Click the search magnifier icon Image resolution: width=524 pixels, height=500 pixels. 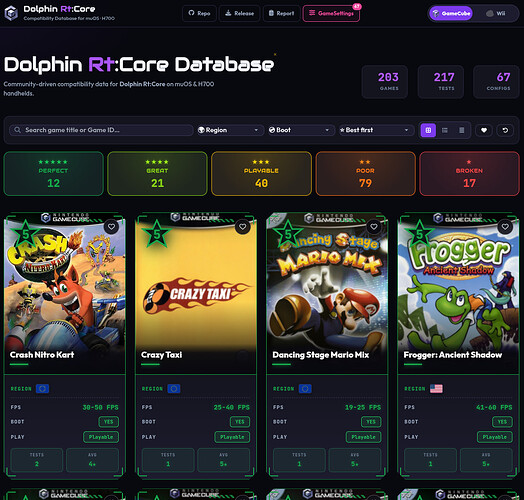17,130
